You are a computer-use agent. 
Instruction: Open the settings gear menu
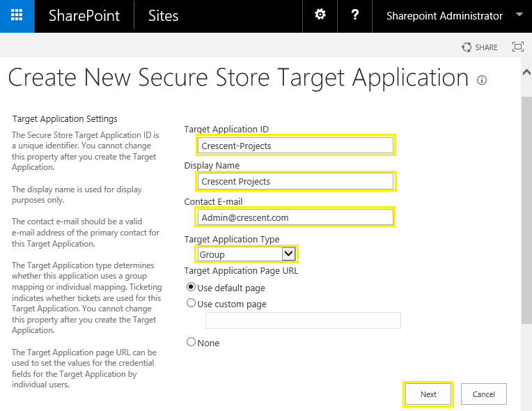click(320, 15)
